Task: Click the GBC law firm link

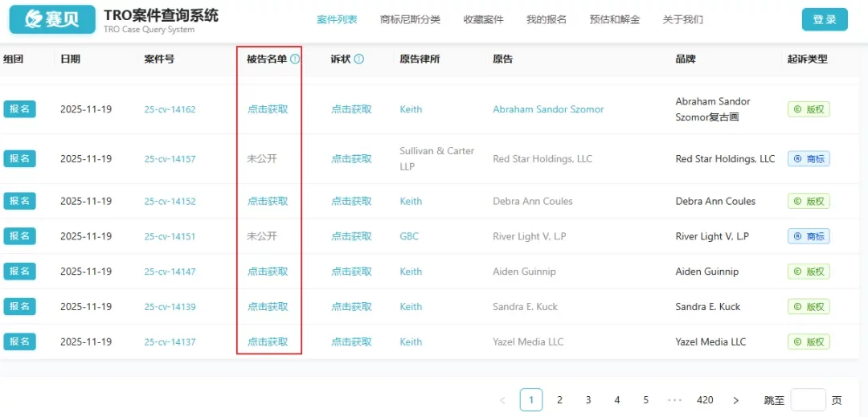Action: tap(409, 237)
